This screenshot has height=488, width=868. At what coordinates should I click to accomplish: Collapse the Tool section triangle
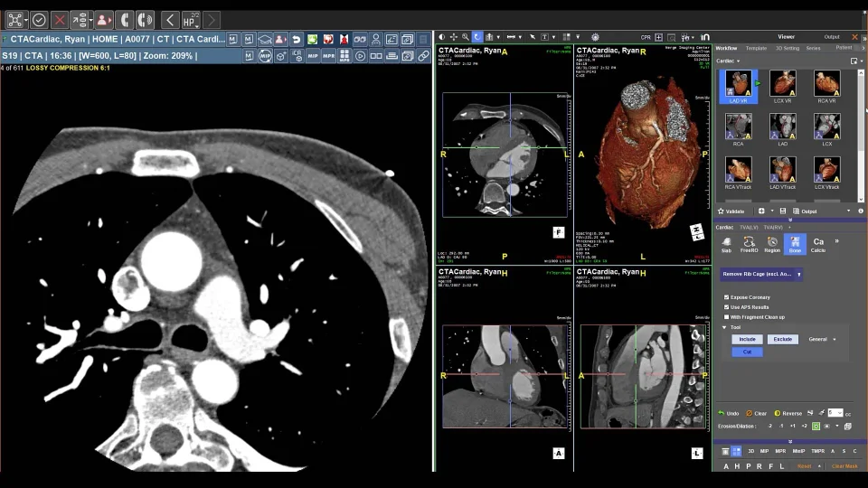click(724, 327)
